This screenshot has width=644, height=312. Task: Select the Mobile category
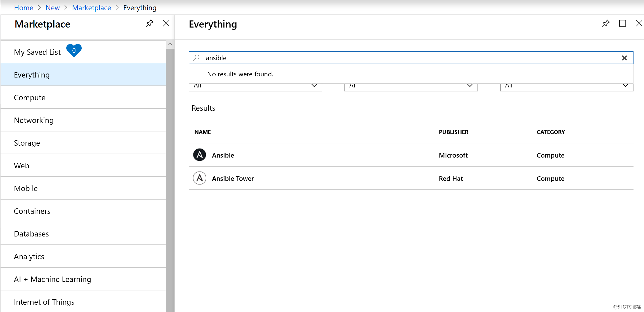pyautogui.click(x=83, y=188)
